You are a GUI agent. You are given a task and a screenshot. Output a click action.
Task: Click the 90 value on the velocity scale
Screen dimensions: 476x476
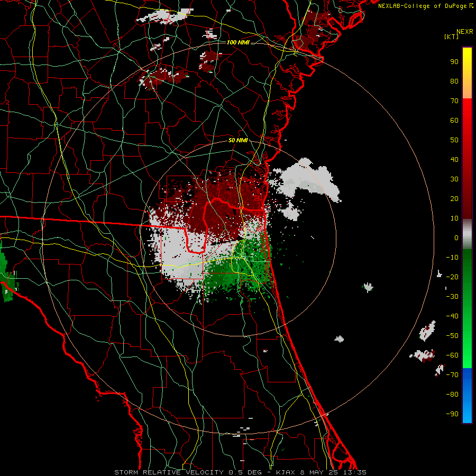click(x=454, y=62)
